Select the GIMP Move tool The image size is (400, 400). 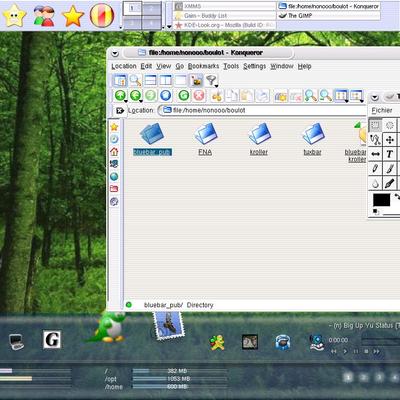(390, 140)
